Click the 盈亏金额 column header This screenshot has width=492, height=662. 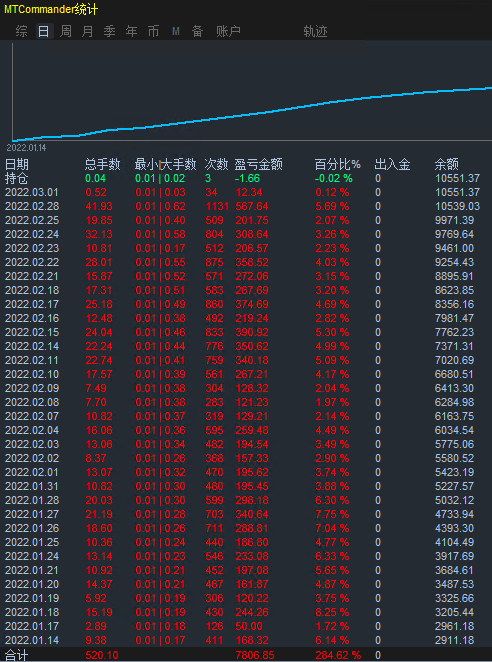[258, 164]
